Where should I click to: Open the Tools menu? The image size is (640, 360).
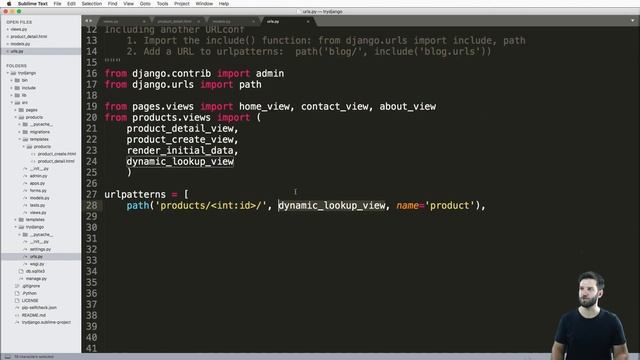point(162,4)
